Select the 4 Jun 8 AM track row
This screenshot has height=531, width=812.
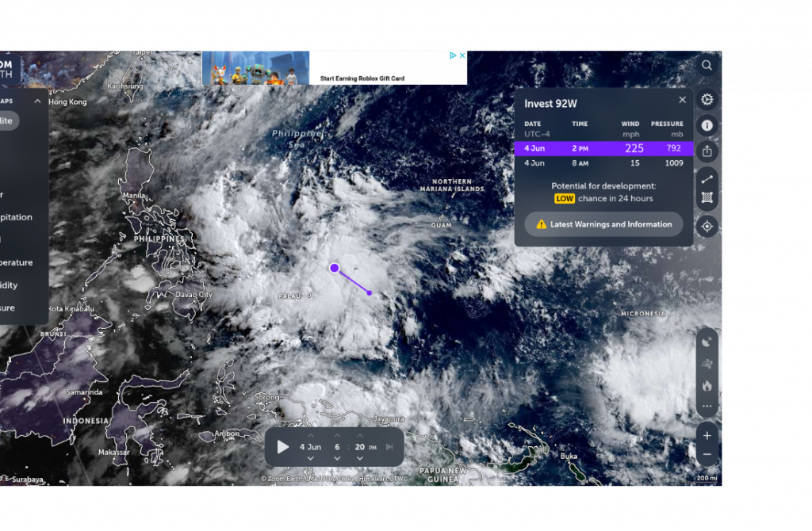(x=603, y=163)
